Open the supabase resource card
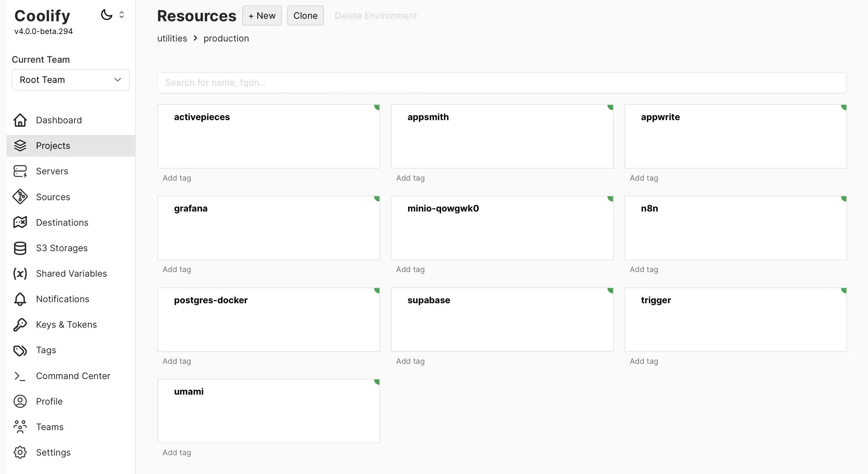The image size is (868, 474). click(502, 320)
